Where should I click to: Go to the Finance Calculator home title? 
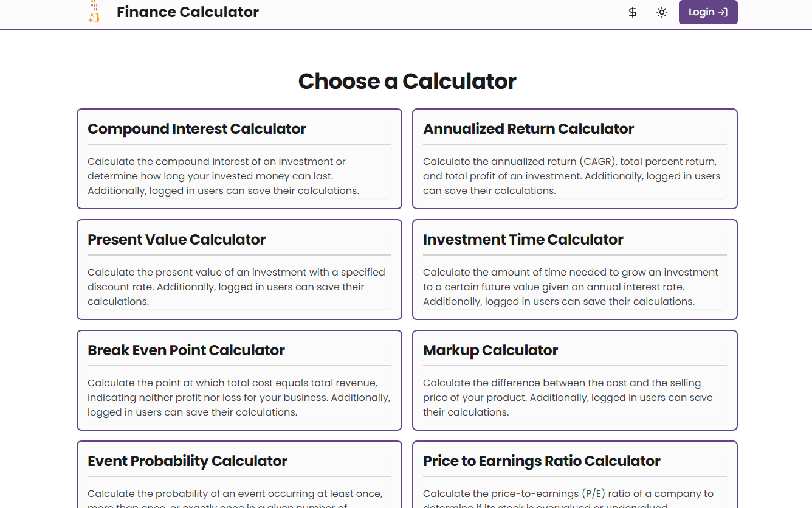coord(188,12)
